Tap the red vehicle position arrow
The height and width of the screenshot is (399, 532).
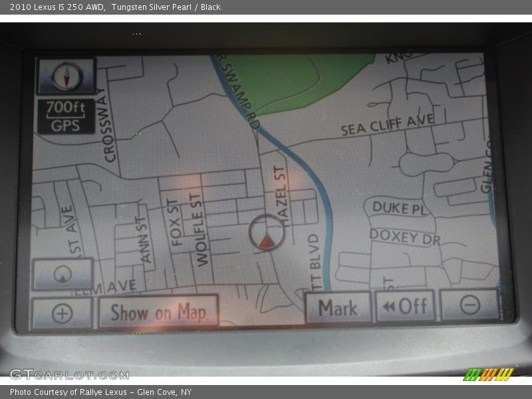point(267,242)
